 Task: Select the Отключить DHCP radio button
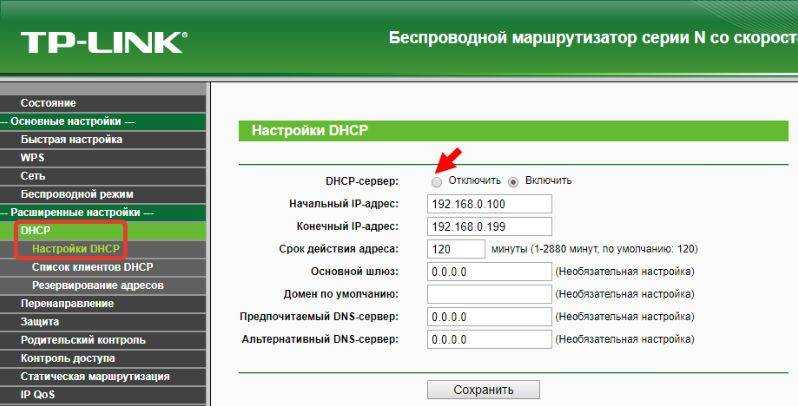437,183
